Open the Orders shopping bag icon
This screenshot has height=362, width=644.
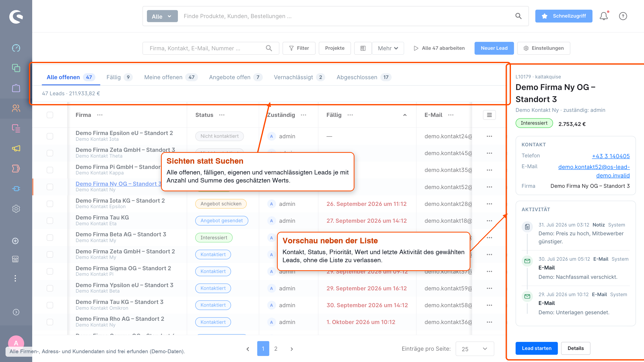coord(16,88)
